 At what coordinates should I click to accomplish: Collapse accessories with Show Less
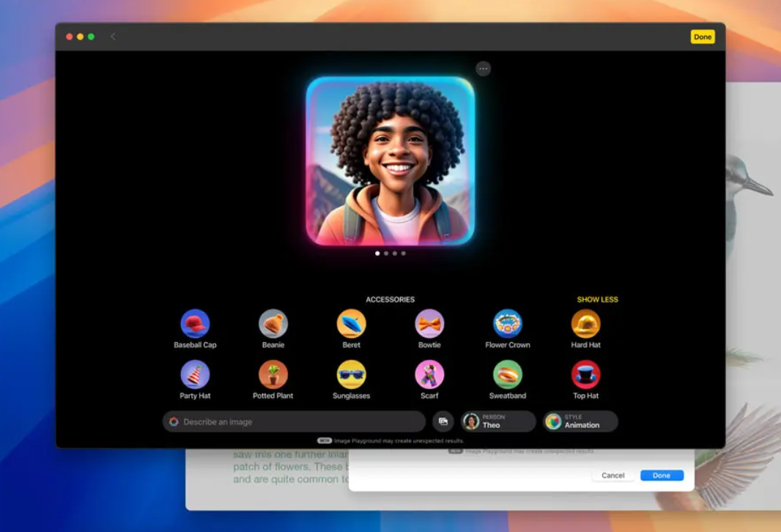[597, 300]
